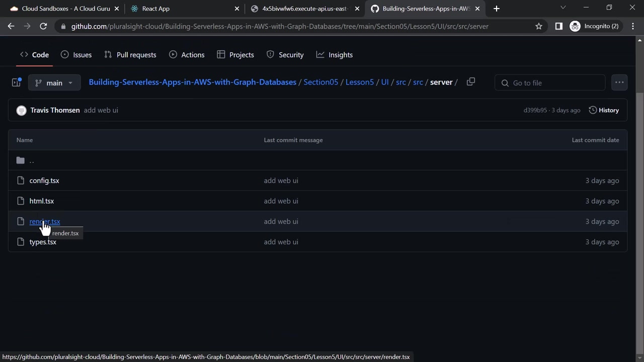Open the Pull requests tab
Screen dimensions: 644x362
point(130,55)
